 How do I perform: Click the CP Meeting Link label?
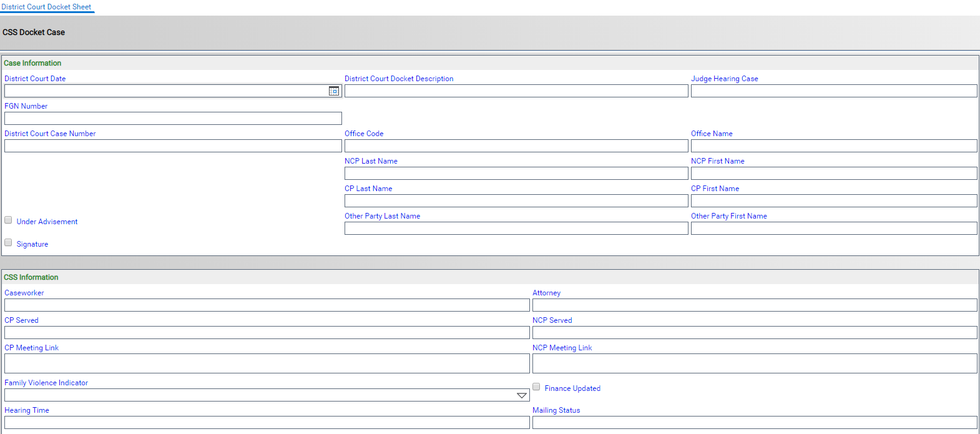32,348
